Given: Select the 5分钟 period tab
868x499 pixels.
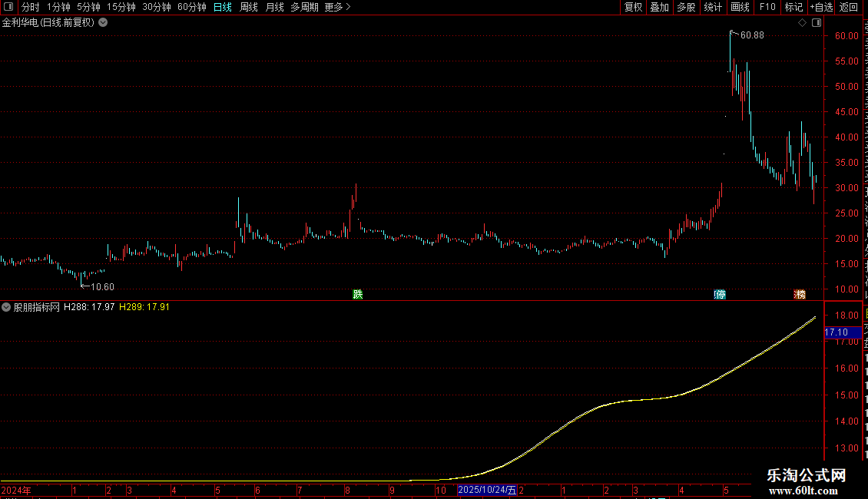Looking at the screenshot, I should [x=88, y=7].
